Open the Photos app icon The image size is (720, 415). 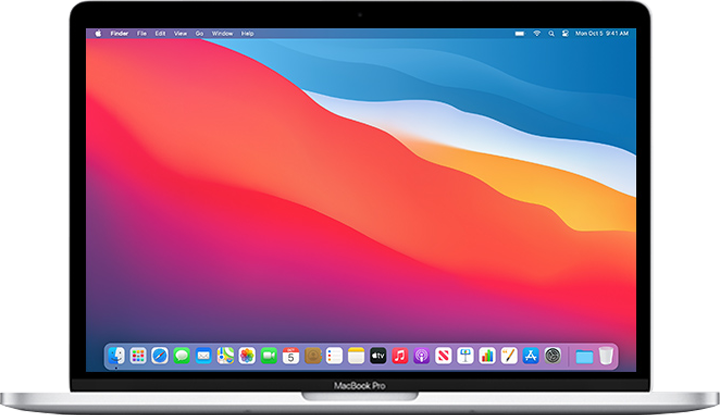(247, 355)
